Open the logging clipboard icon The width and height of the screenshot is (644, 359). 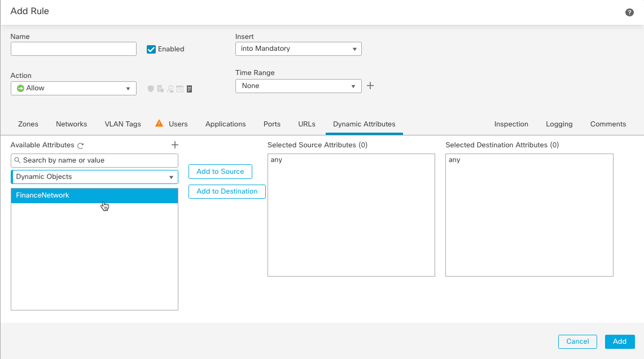[189, 89]
